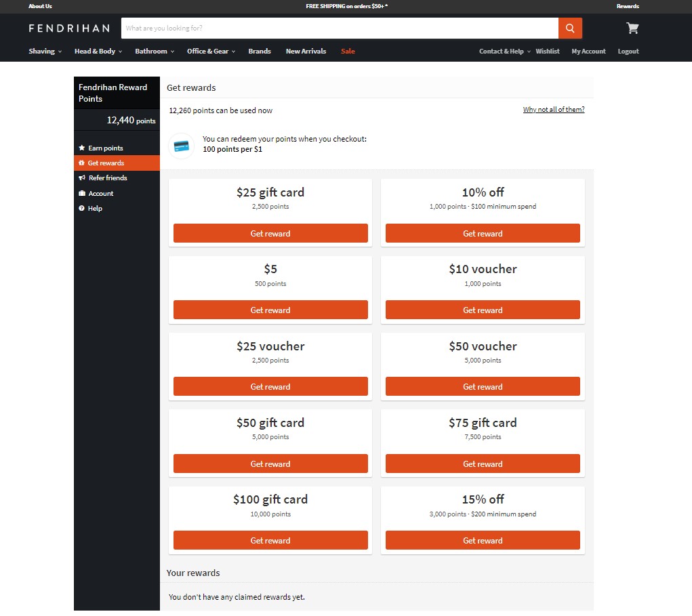The width and height of the screenshot is (692, 616).
Task: Click the blue credit card icon
Action: click(x=182, y=146)
